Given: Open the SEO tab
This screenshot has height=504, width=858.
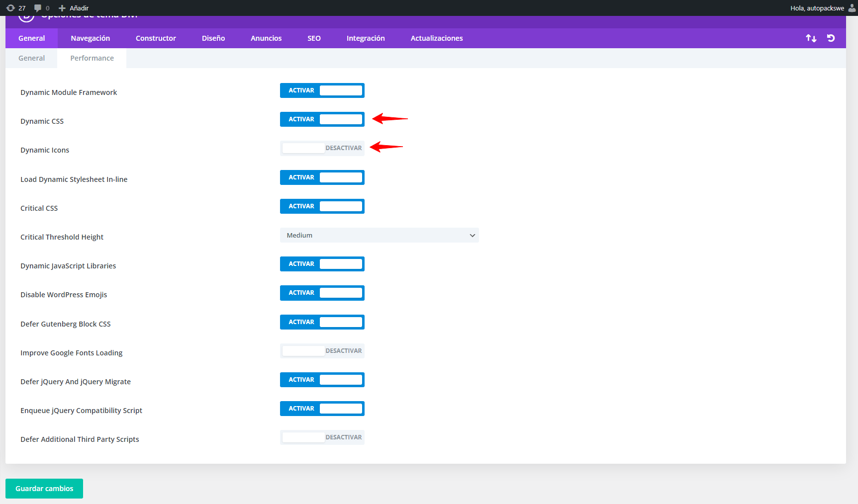Looking at the screenshot, I should 314,38.
